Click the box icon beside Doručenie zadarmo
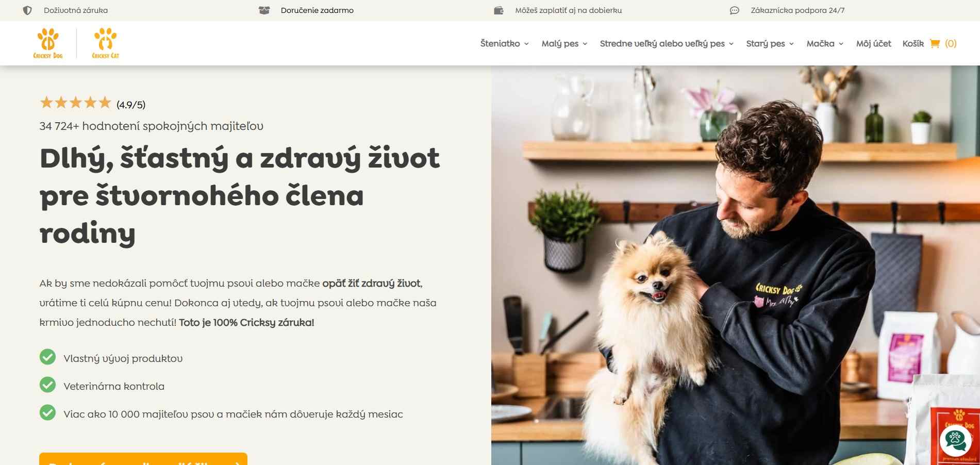This screenshot has height=465, width=980. 264,10
